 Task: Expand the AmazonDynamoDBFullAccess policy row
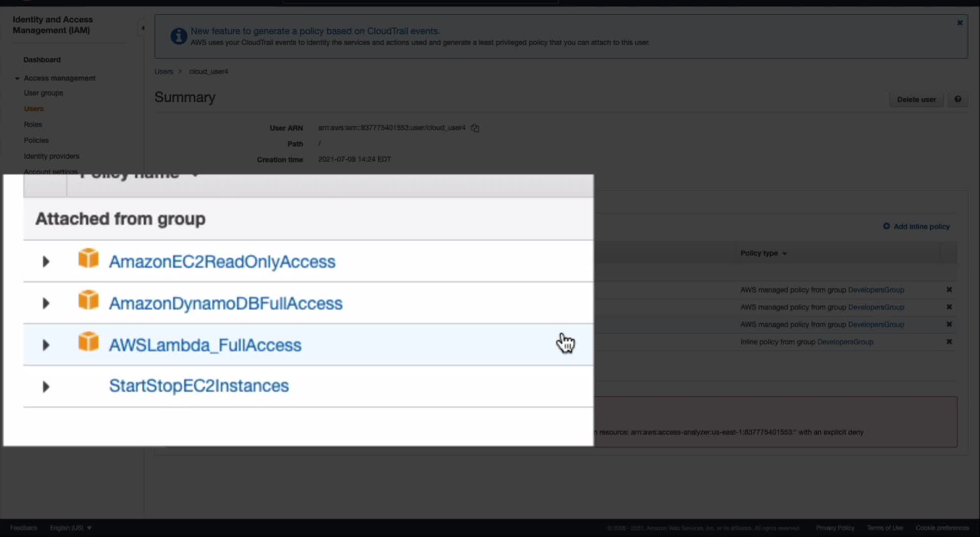pyautogui.click(x=46, y=304)
